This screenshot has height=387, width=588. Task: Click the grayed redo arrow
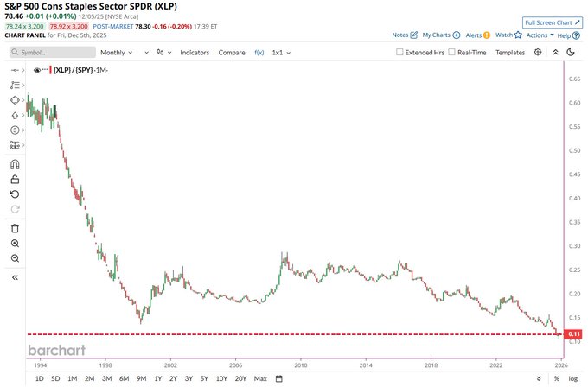pos(15,209)
